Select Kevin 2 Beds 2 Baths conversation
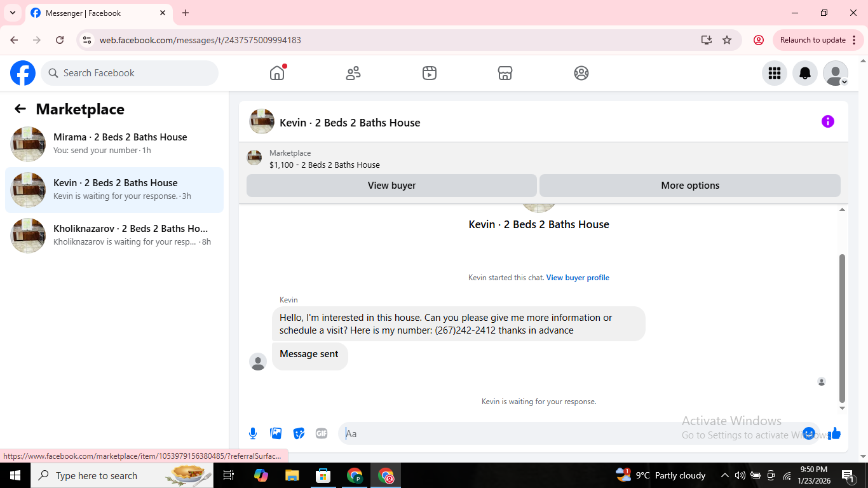This screenshot has height=488, width=868. (x=114, y=190)
